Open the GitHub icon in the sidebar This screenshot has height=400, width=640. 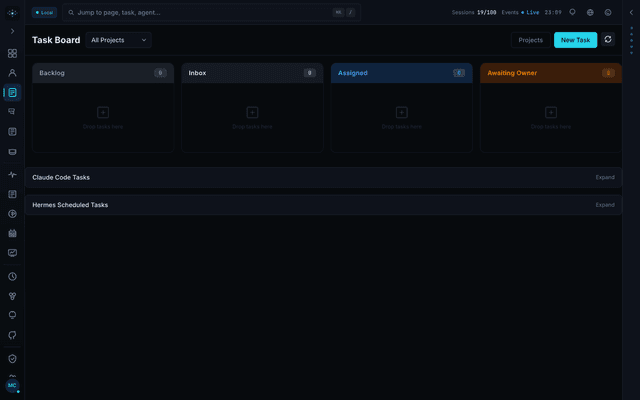click(x=12, y=335)
